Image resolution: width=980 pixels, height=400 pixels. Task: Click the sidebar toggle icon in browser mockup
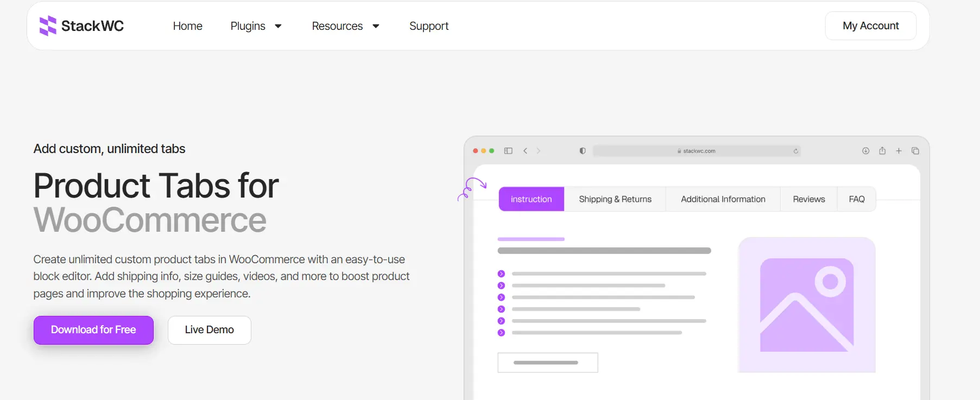click(508, 151)
